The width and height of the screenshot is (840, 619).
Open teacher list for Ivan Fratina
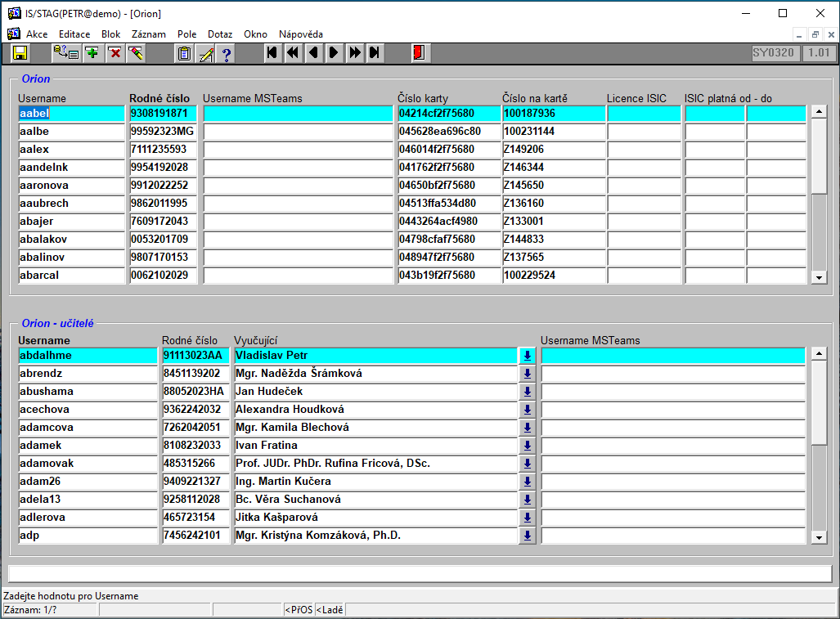(x=527, y=446)
